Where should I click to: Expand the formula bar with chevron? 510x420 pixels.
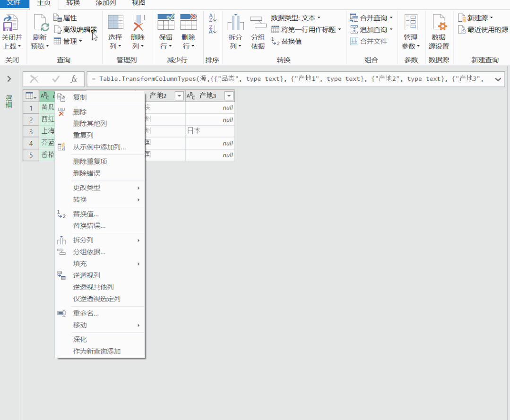tap(498, 79)
